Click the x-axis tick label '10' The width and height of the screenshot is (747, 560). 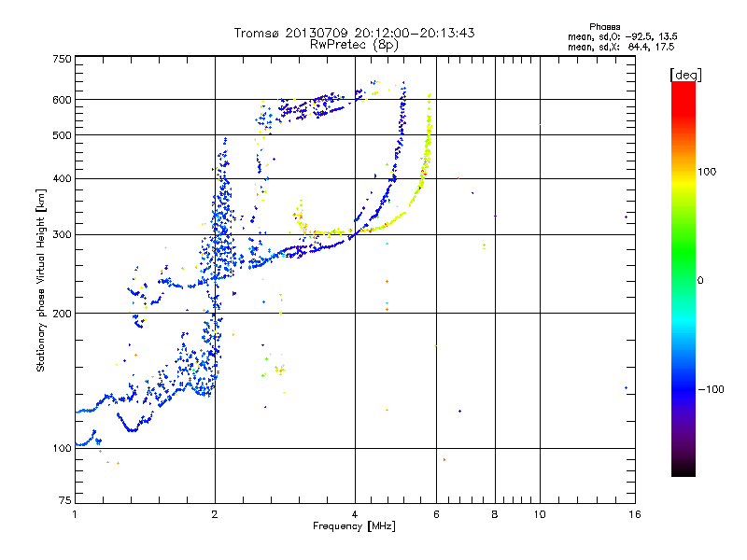point(540,514)
